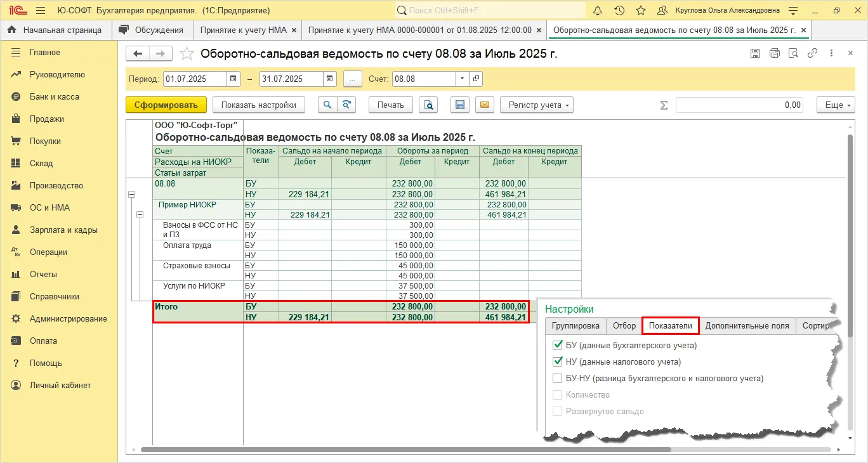Select the Оплата труда row label
This screenshot has width=868, height=463.
tap(187, 245)
